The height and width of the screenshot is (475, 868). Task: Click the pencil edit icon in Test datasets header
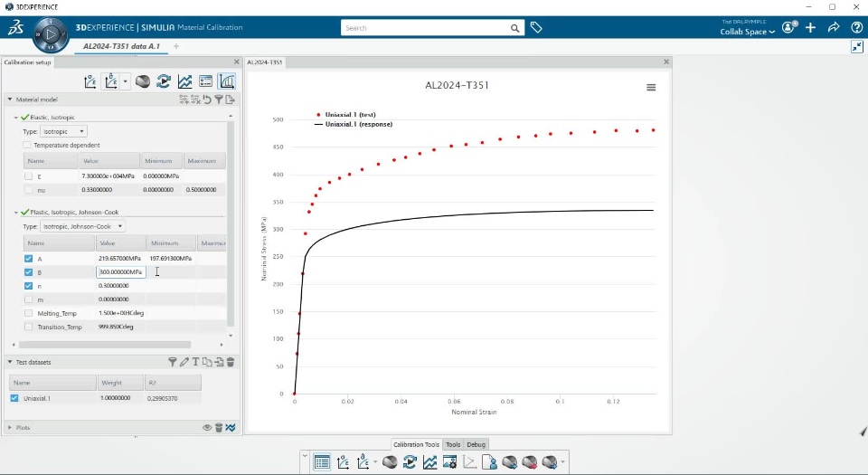[184, 362]
